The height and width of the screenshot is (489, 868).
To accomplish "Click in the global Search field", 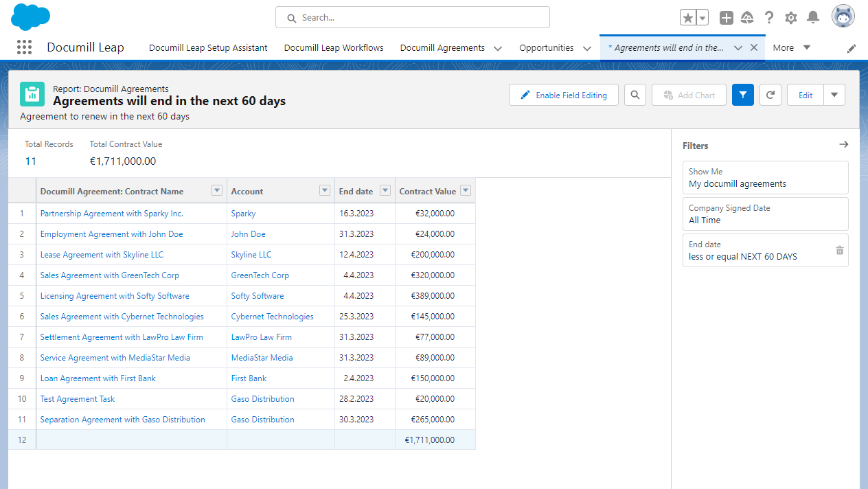I will [x=412, y=18].
